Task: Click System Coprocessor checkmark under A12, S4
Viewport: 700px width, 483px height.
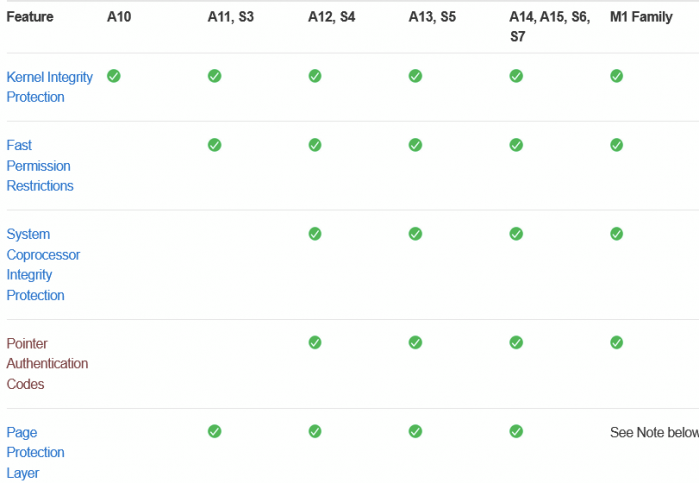Action: [x=315, y=234]
